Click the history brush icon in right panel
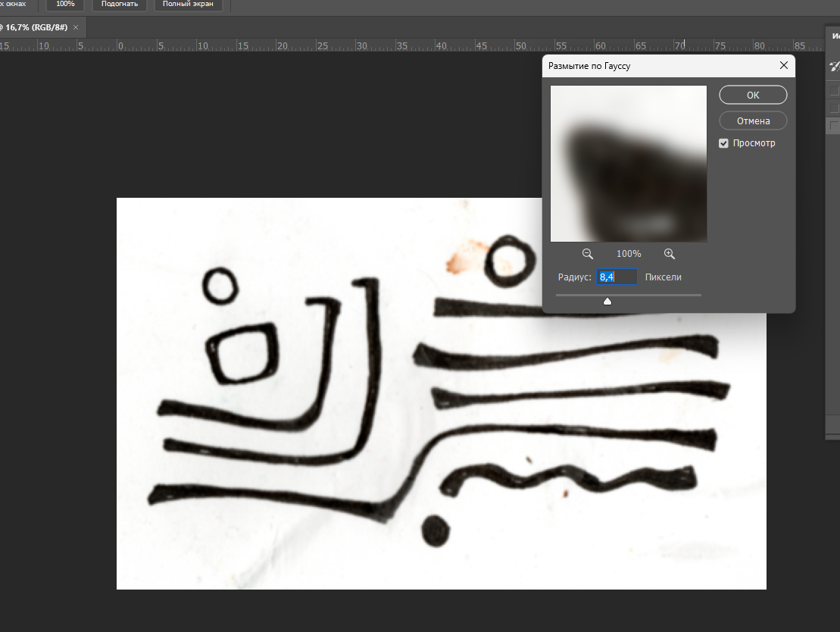Image resolution: width=840 pixels, height=632 pixels. point(835,66)
